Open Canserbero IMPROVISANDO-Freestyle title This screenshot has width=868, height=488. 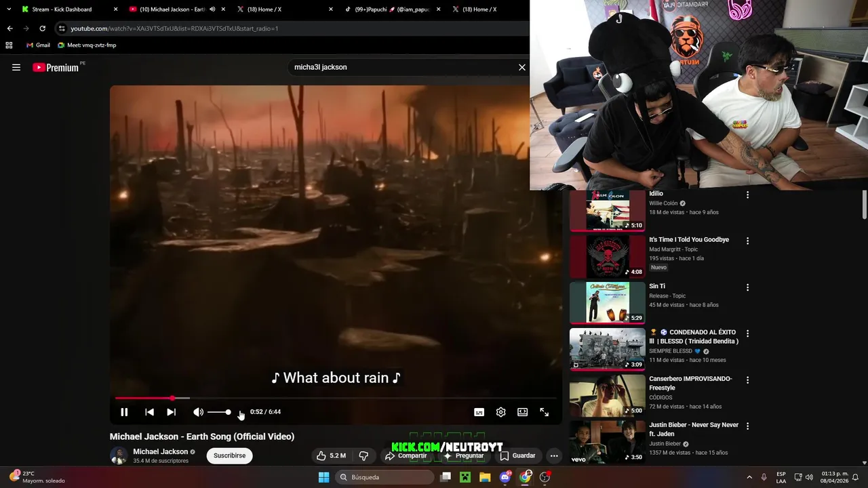pyautogui.click(x=690, y=383)
